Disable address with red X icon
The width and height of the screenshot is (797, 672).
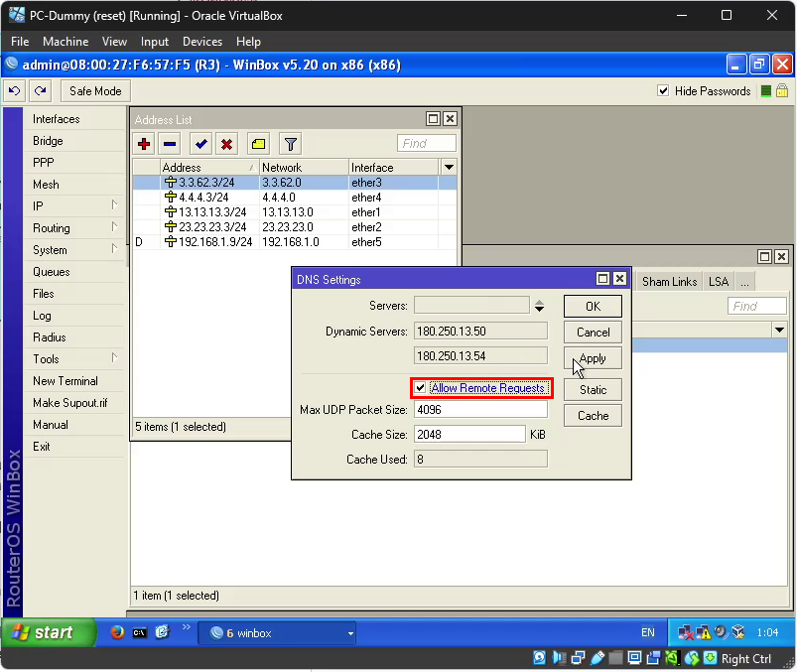tap(226, 144)
